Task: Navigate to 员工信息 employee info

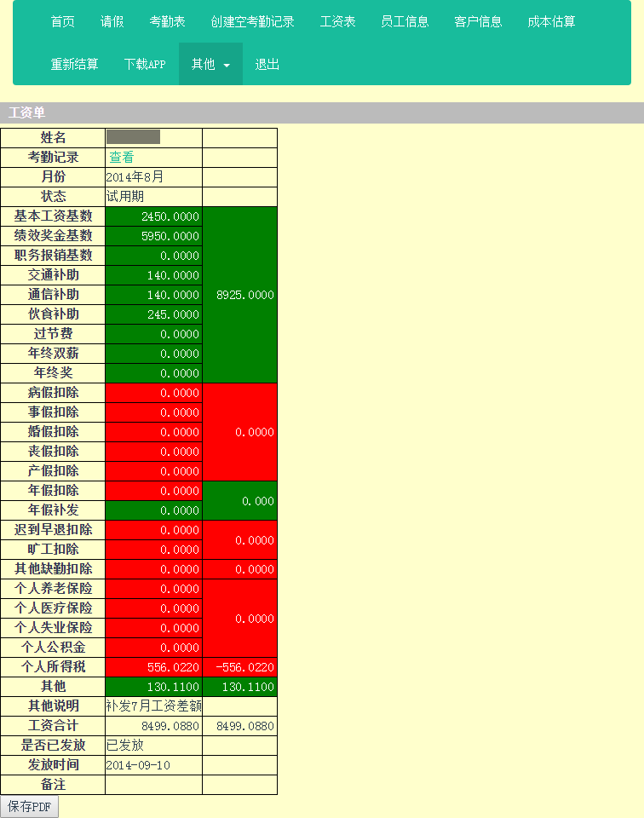Action: point(405,21)
